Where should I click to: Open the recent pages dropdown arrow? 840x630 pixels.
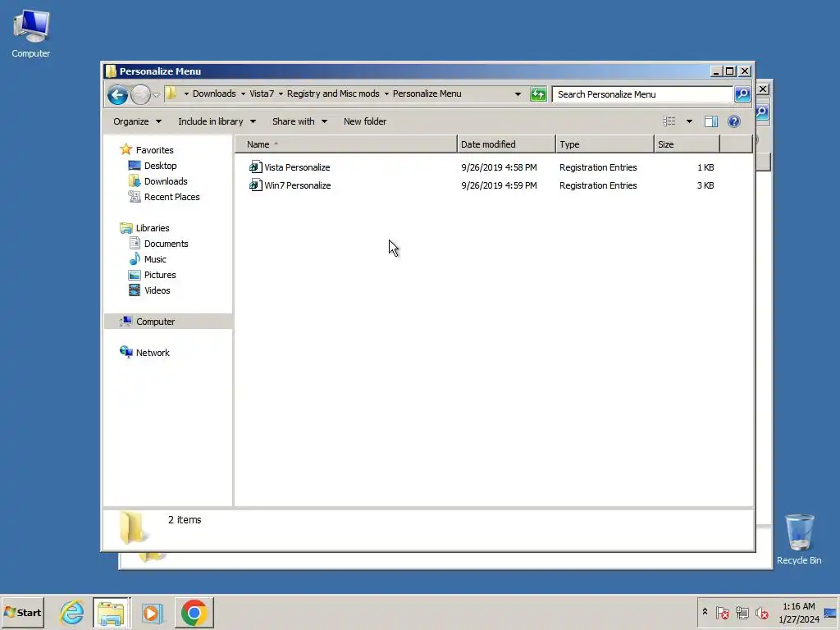coord(156,95)
